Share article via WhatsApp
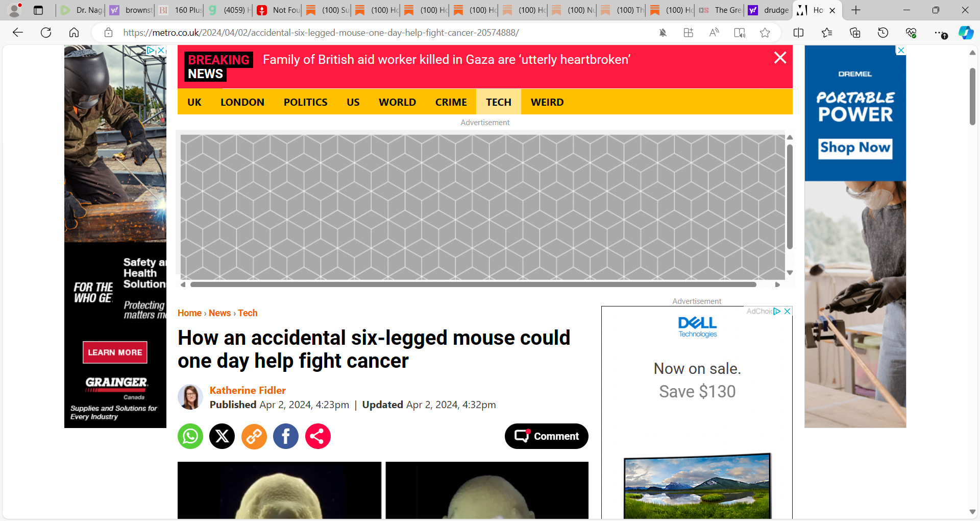The height and width of the screenshot is (521, 980). point(190,436)
